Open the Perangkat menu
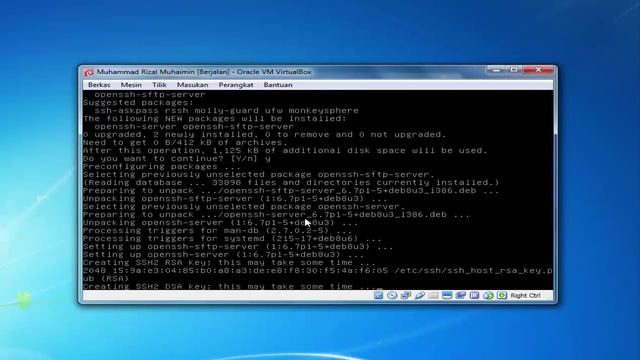The image size is (640, 360). pos(236,85)
